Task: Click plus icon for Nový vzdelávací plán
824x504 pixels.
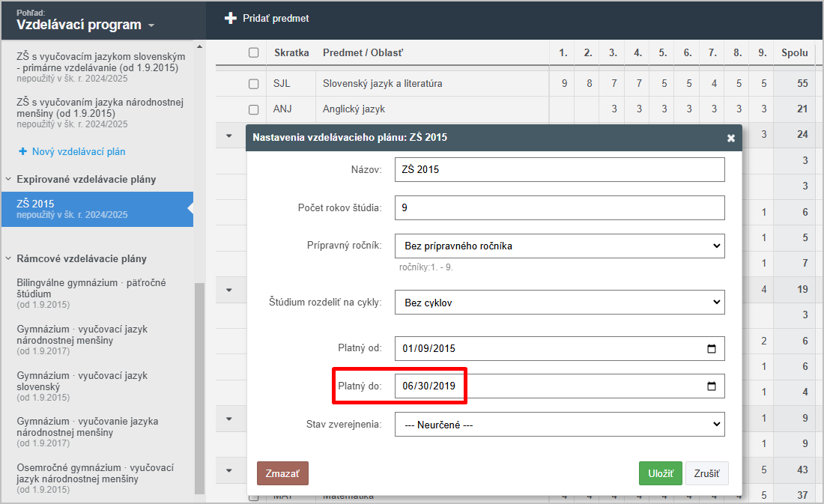Action: 22,152
